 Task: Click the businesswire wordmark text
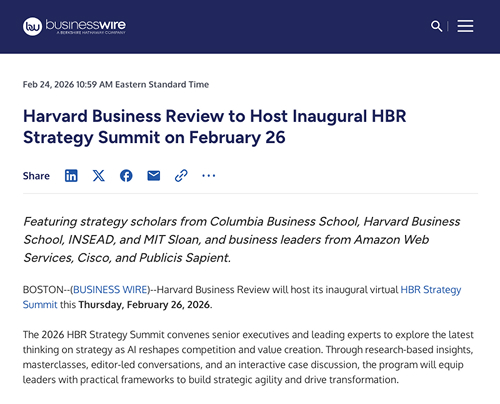(86, 24)
